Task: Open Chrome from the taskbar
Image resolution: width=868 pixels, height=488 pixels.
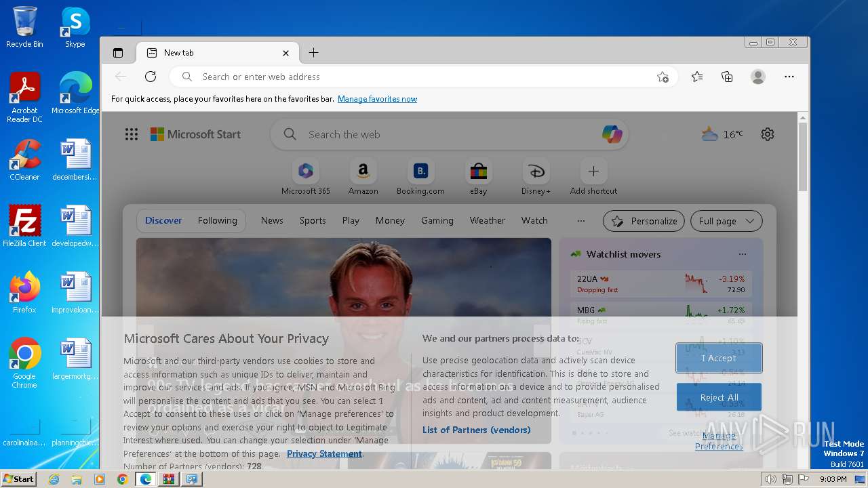Action: coord(122,479)
